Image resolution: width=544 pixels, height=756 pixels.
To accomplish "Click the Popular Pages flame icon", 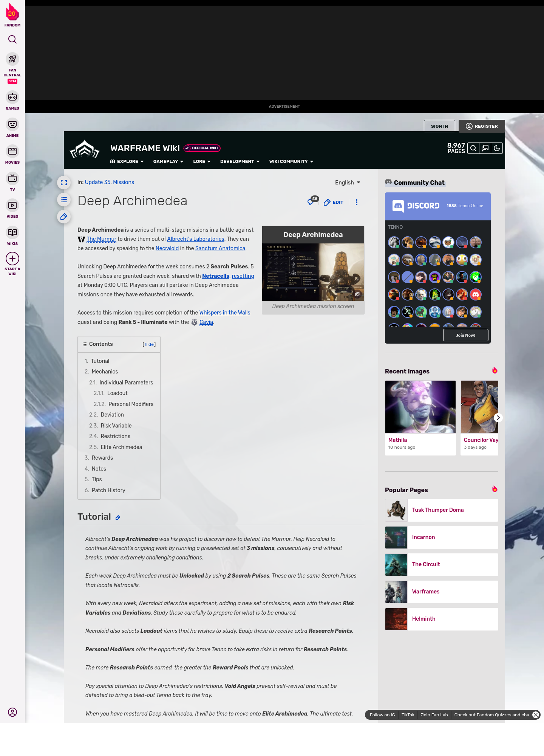I will (x=495, y=489).
